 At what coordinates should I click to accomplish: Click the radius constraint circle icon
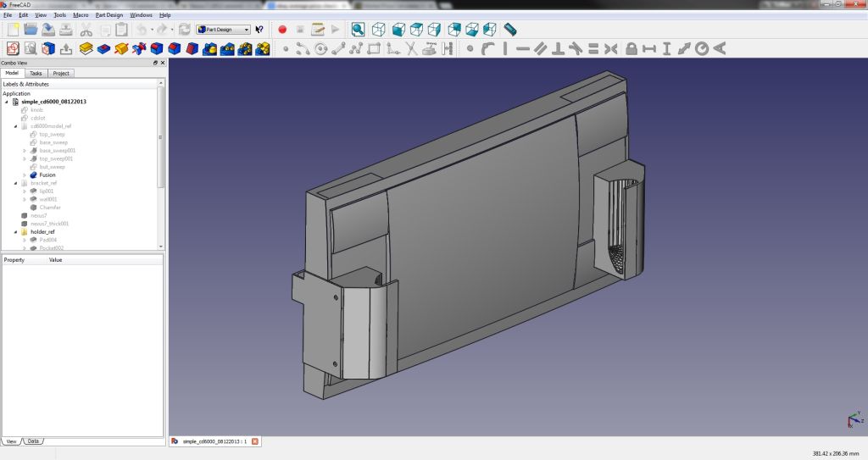pos(702,49)
